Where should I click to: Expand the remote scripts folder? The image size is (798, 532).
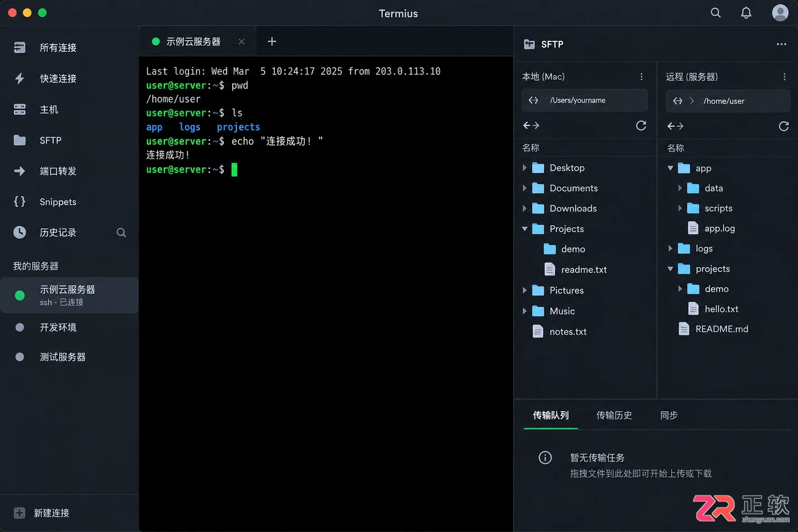tap(680, 208)
